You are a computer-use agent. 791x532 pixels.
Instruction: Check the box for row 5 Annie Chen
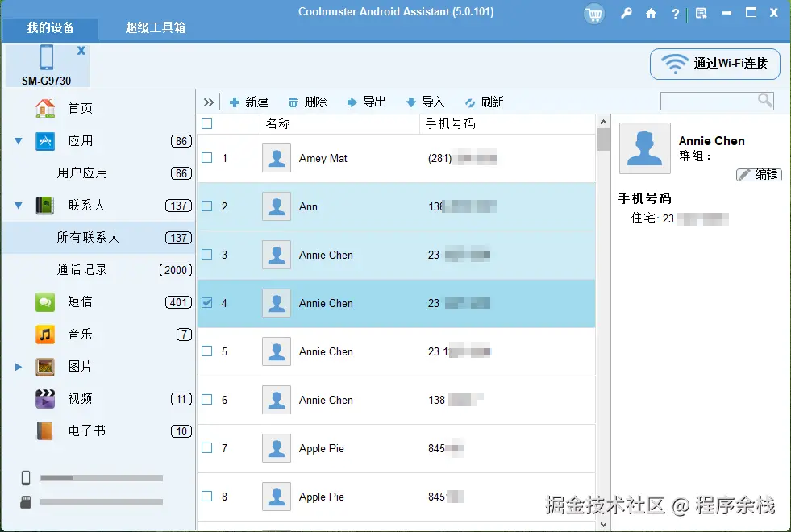coord(207,351)
